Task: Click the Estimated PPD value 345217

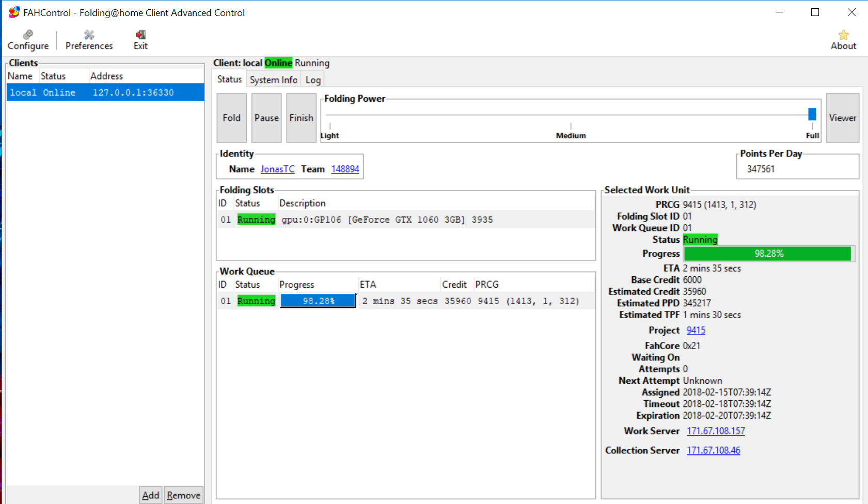Action: pos(697,303)
